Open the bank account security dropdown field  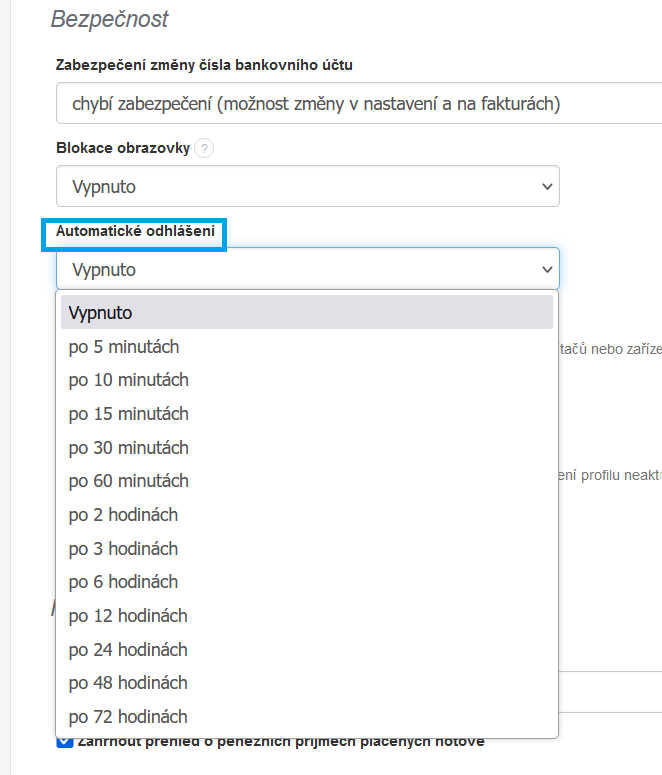359,103
